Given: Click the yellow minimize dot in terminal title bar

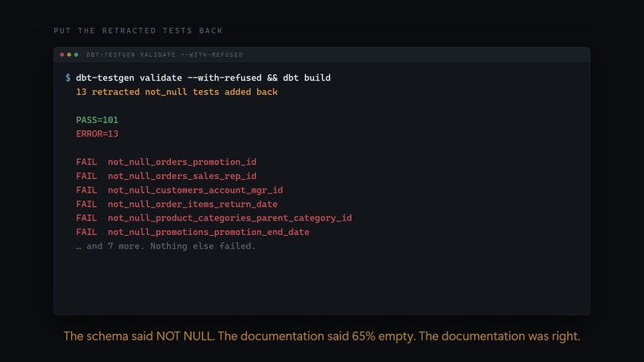Looking at the screenshot, I should [x=69, y=54].
